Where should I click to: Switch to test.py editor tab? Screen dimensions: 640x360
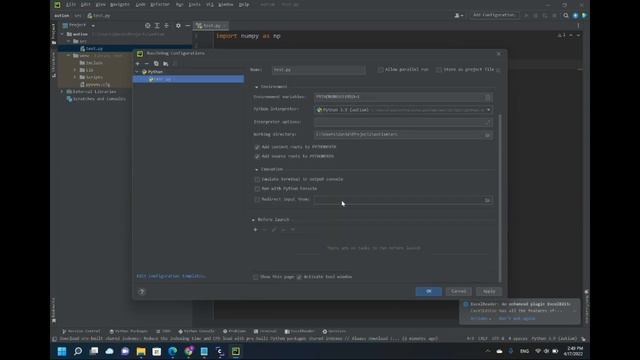(211, 26)
